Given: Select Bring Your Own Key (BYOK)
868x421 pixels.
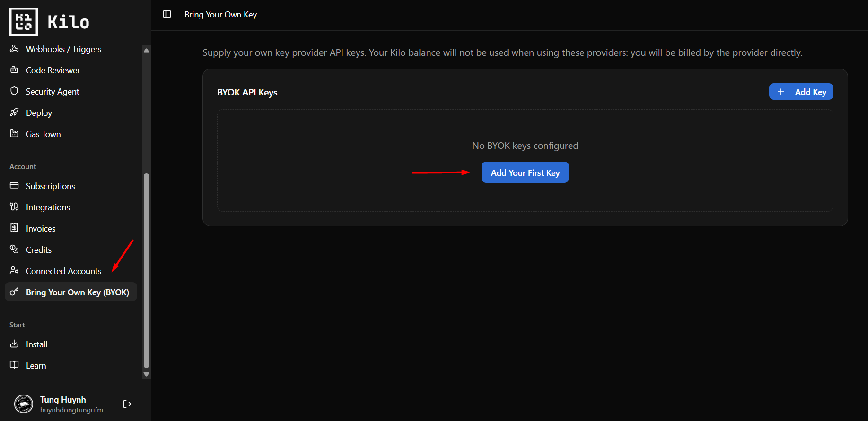Looking at the screenshot, I should click(71, 292).
